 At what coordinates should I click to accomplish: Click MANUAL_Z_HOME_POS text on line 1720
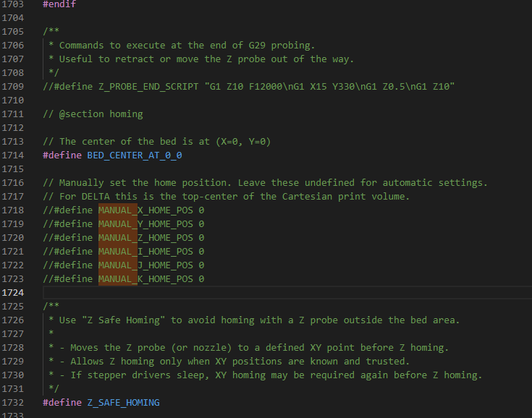(x=145, y=238)
